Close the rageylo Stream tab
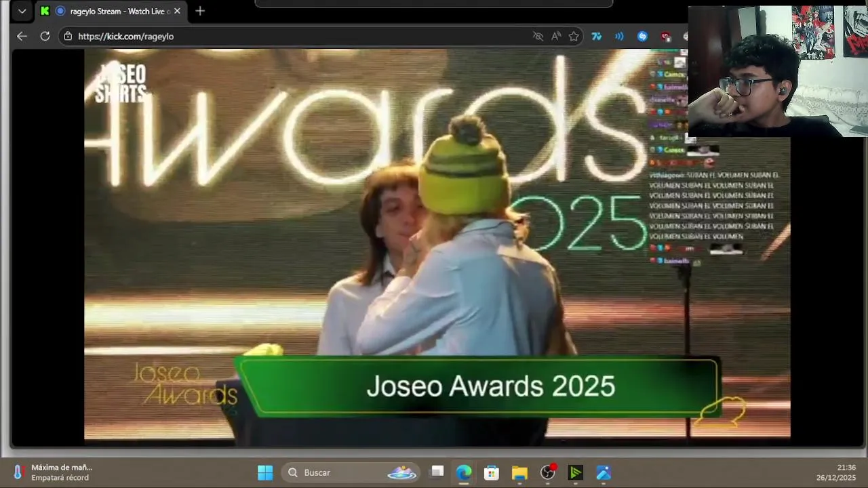The height and width of the screenshot is (488, 868). click(177, 11)
